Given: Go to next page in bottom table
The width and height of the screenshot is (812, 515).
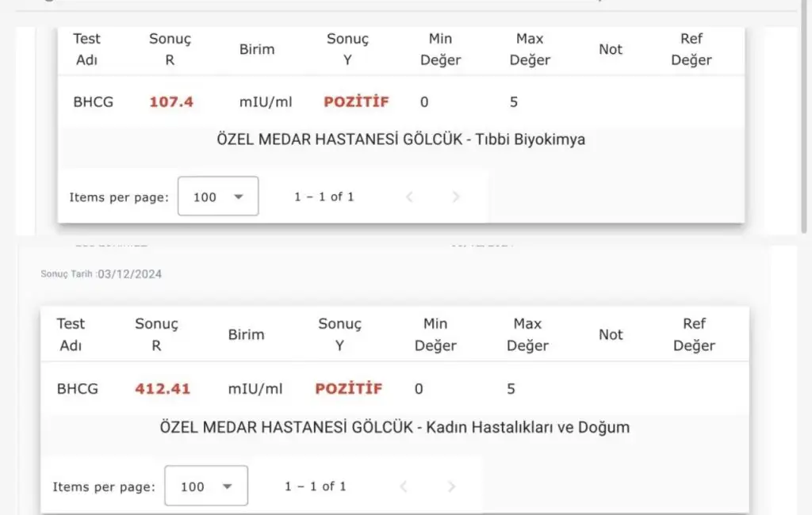Looking at the screenshot, I should (x=451, y=486).
